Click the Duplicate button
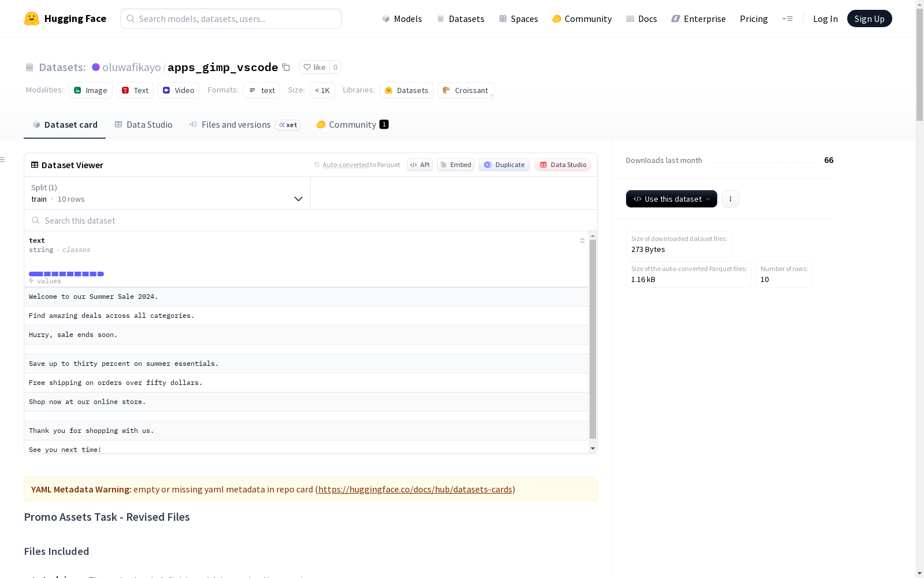 coord(504,165)
